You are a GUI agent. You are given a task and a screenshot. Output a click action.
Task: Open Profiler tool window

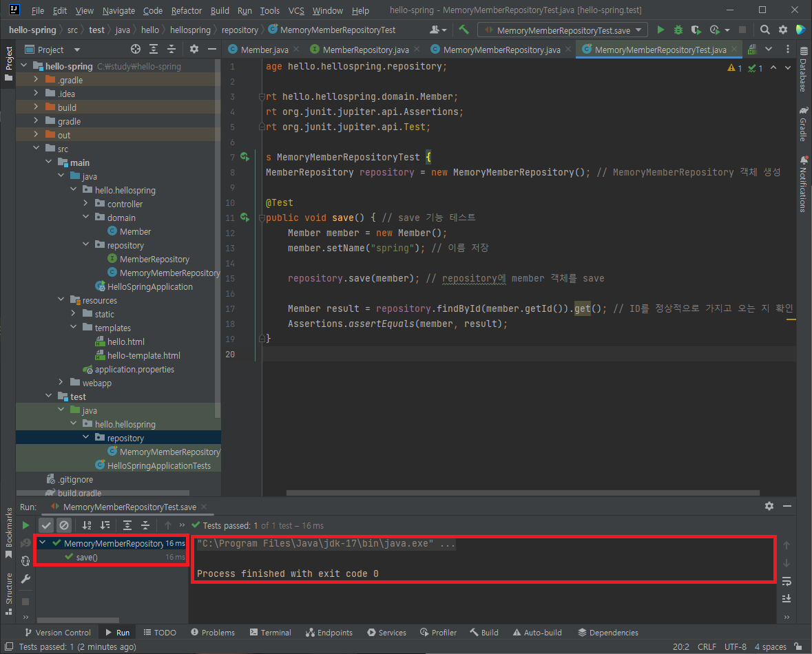pos(439,632)
